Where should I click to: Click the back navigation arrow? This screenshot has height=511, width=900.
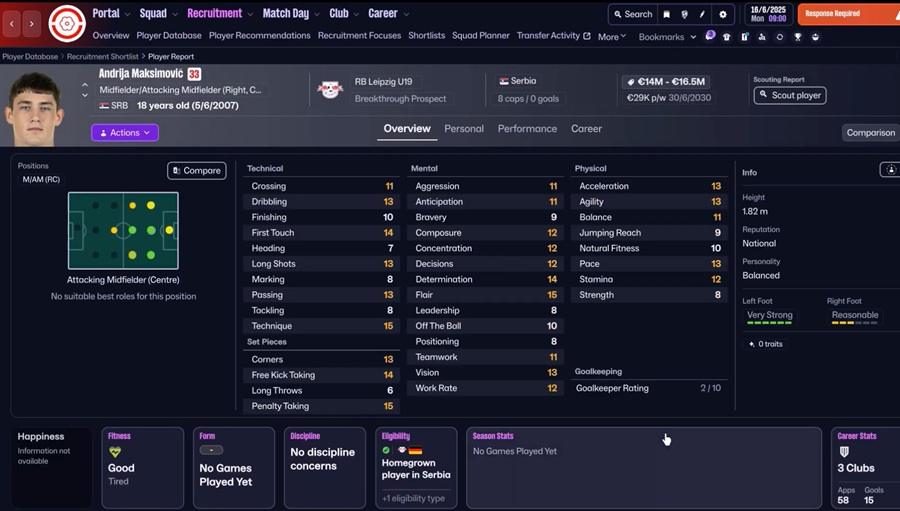pos(13,22)
